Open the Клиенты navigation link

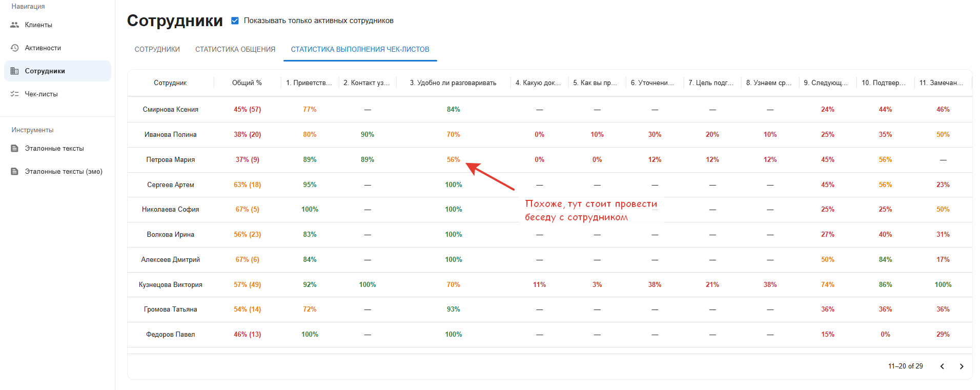coord(38,25)
